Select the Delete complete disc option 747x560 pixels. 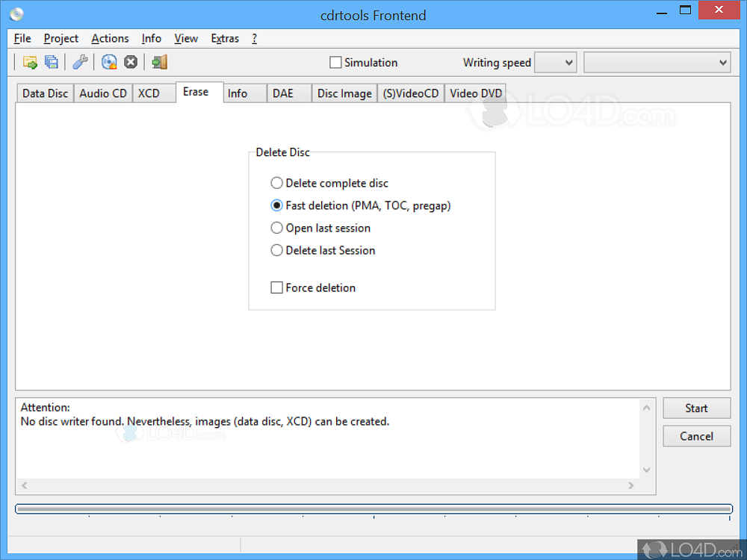pos(277,183)
